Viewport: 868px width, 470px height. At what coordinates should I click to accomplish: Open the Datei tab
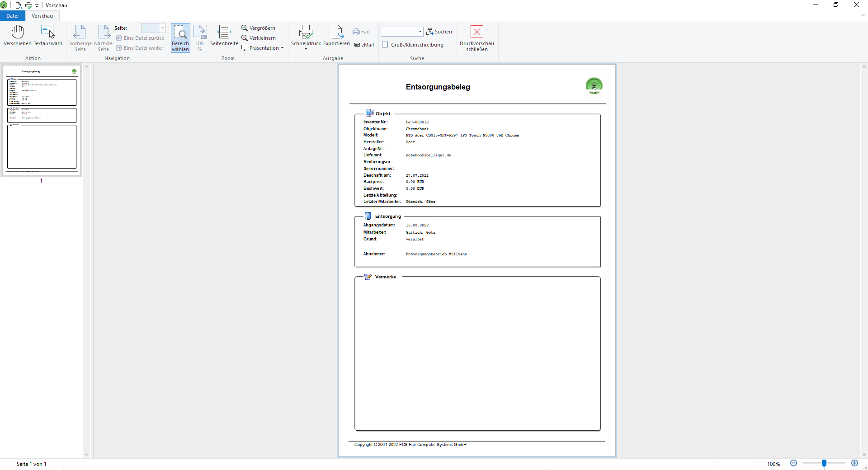(13, 16)
